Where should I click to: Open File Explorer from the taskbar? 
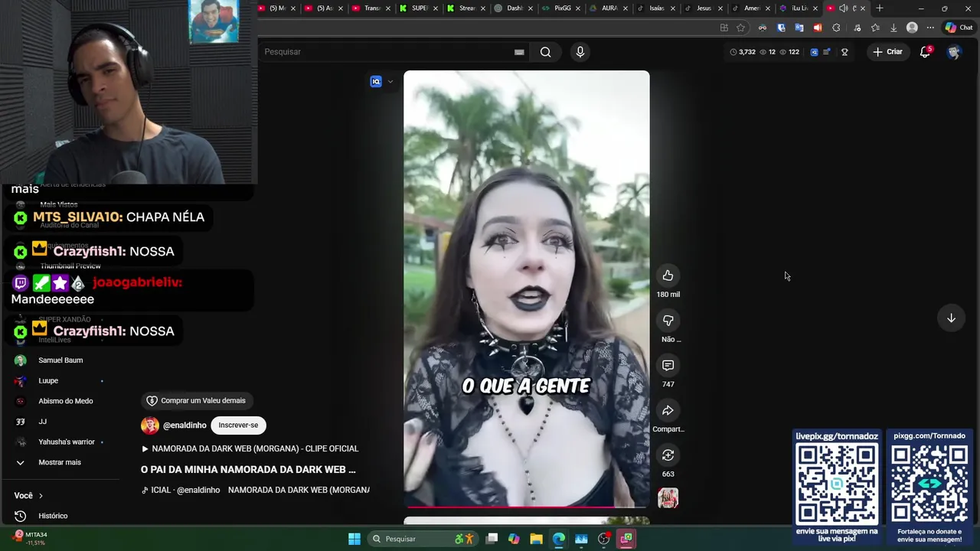click(536, 539)
